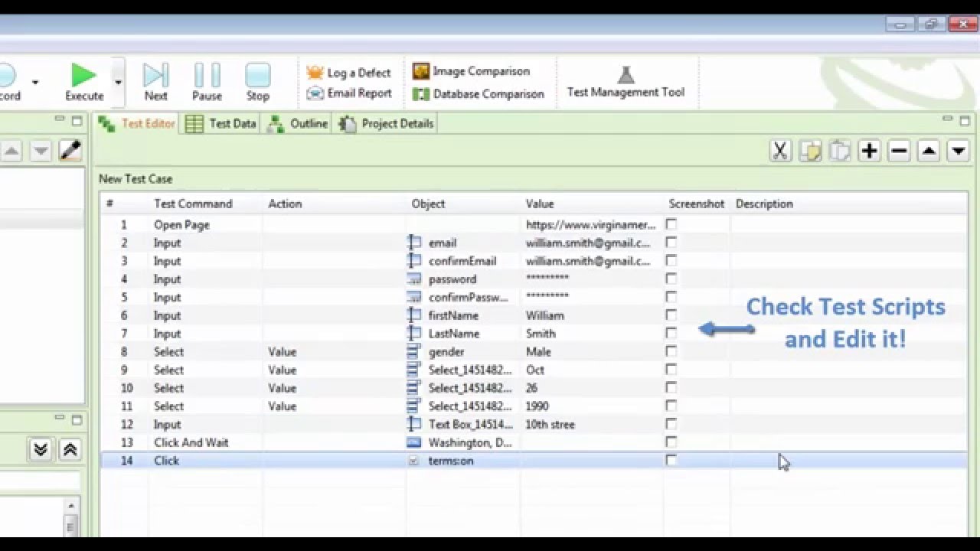Remove the step with minus icon

coord(899,151)
